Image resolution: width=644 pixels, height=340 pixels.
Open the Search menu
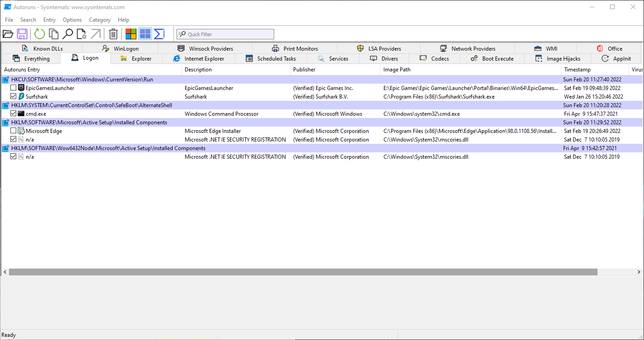pos(28,20)
